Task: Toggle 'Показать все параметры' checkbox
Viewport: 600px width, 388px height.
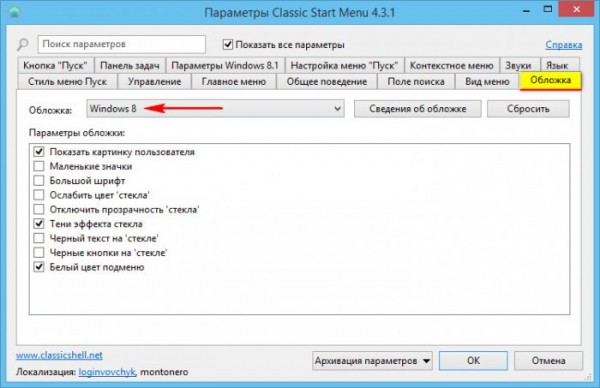Action: click(x=228, y=44)
